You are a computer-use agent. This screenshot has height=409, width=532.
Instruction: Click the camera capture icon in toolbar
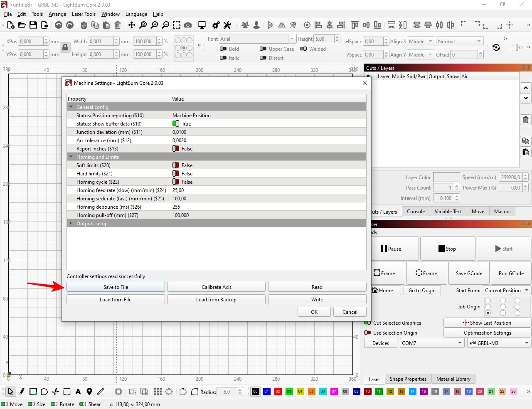click(188, 25)
